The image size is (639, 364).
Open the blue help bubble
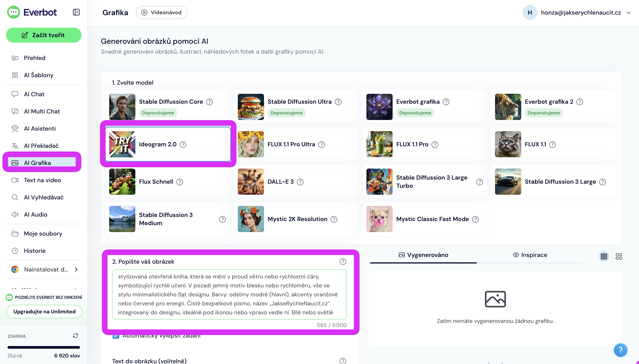(x=620, y=350)
